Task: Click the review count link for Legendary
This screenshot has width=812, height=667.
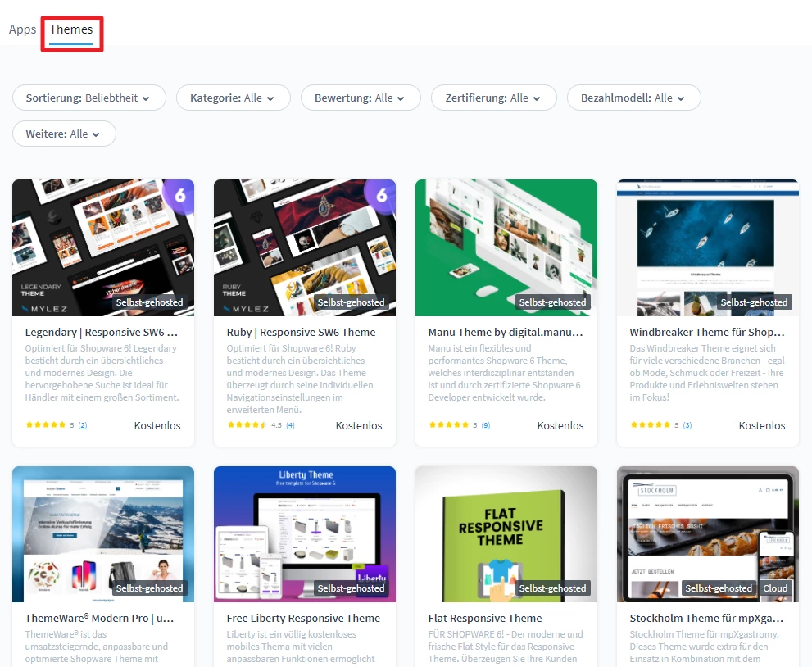Action: click(83, 426)
